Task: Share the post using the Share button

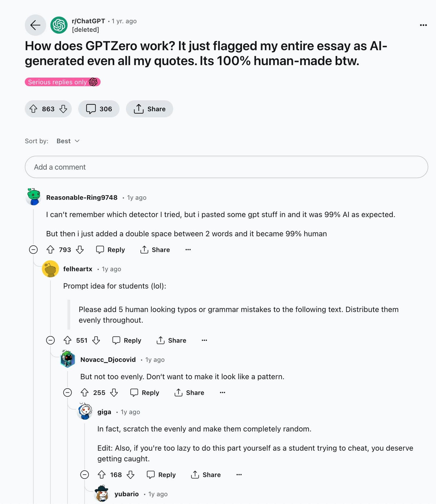Action: 149,109
